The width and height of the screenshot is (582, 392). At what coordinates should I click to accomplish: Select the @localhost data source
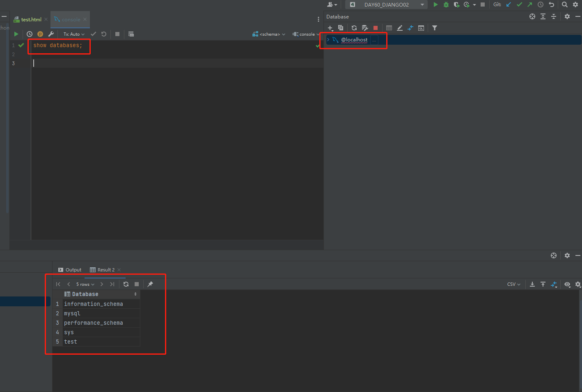(354, 40)
